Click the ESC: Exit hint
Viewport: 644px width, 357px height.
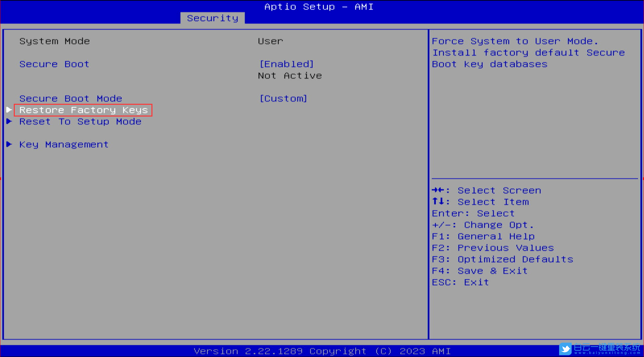pyautogui.click(x=460, y=282)
